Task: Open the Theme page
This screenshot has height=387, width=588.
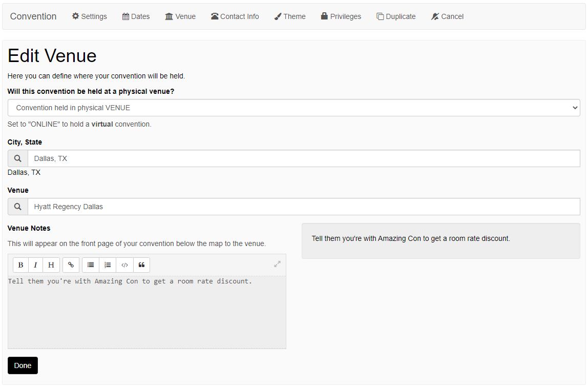Action: click(x=289, y=16)
